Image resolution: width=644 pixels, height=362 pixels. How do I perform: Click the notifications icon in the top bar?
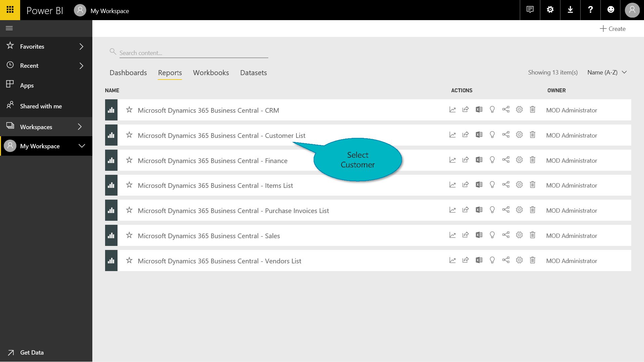(530, 10)
